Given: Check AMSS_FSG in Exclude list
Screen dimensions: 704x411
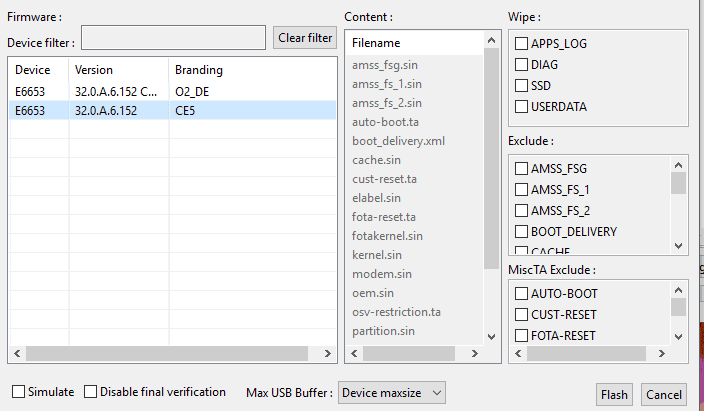Looking at the screenshot, I should pos(521,168).
